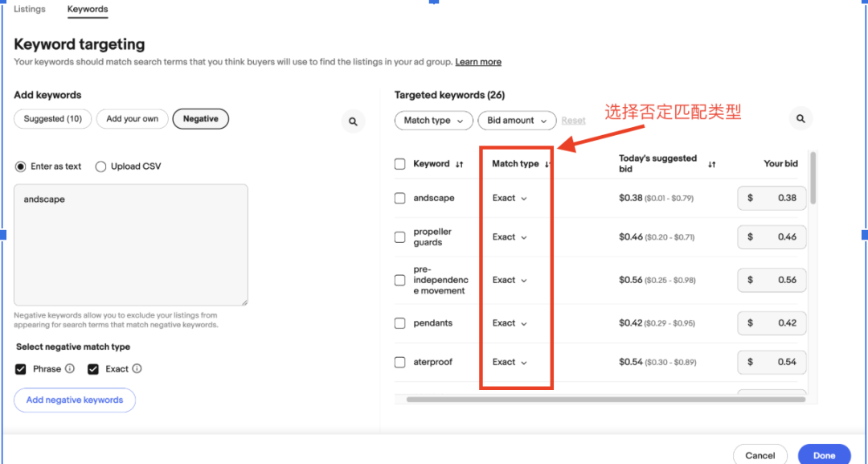Open the Learn more link
The width and height of the screenshot is (868, 464).
pos(478,62)
